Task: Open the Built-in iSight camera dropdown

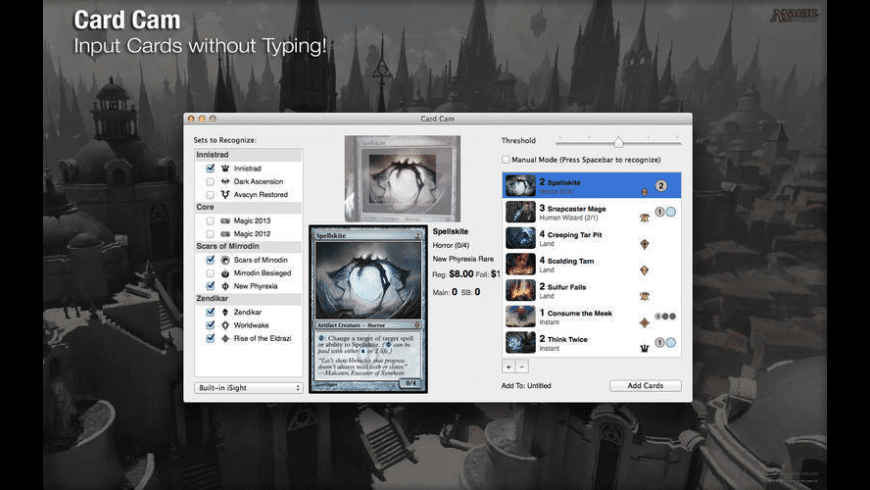Action: (249, 387)
